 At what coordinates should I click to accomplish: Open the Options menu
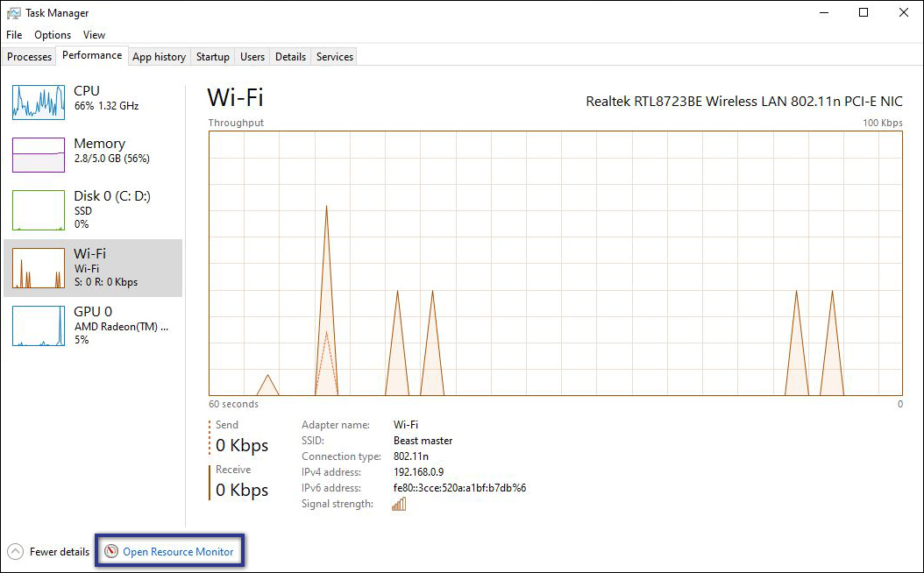pos(52,34)
